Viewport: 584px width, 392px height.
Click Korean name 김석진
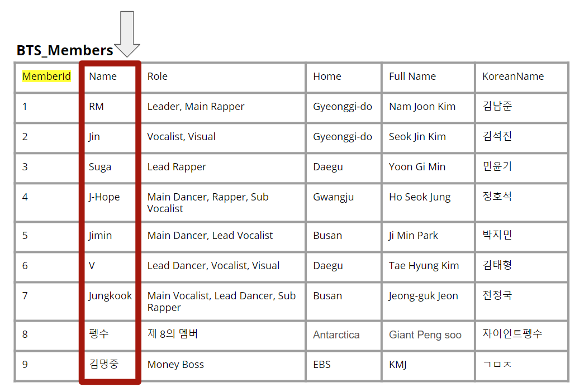tap(497, 136)
